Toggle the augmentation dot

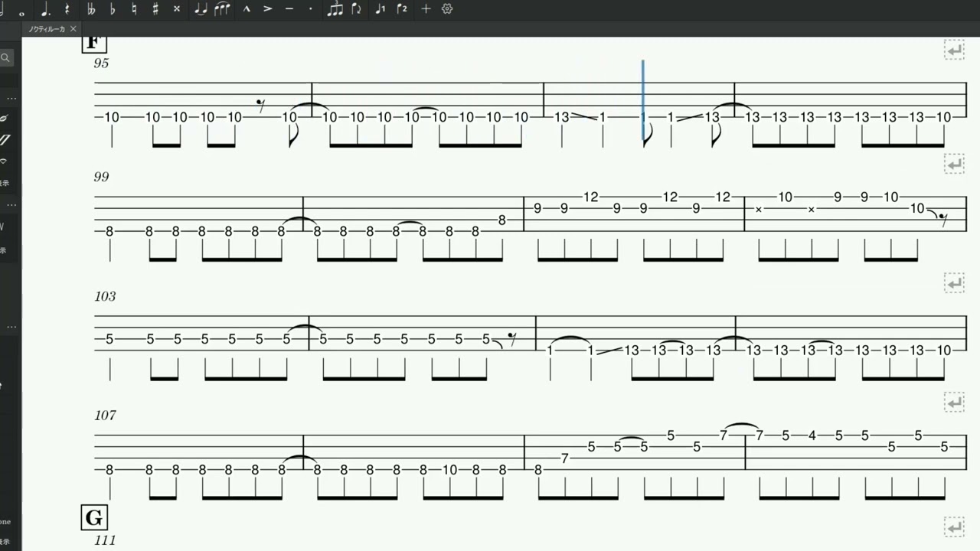coord(45,9)
